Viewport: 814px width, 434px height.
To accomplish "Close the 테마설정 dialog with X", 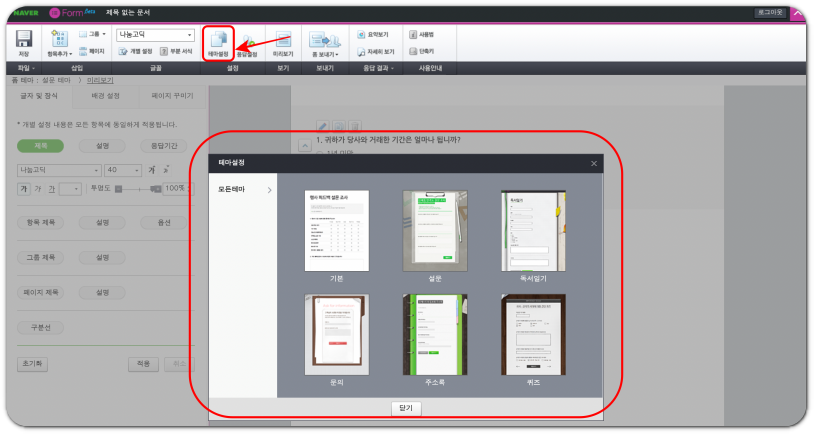I will click(594, 164).
